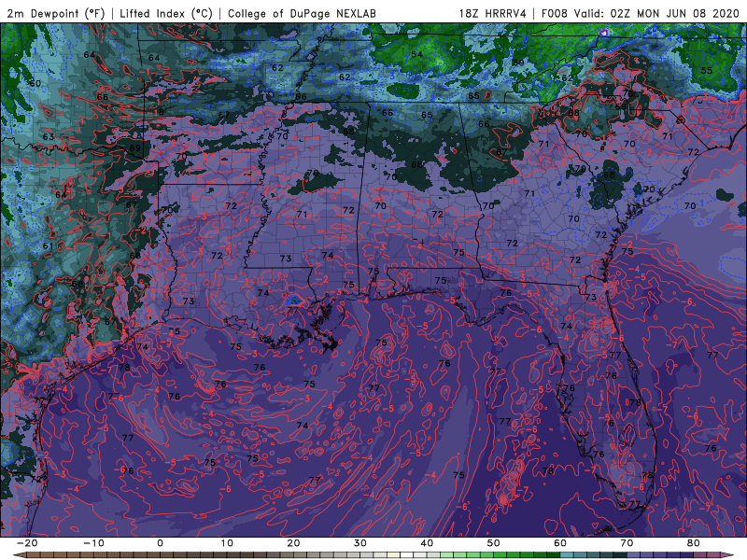Select the 50 label on the color scale
Screen dimensions: 747x560
pyautogui.click(x=494, y=543)
